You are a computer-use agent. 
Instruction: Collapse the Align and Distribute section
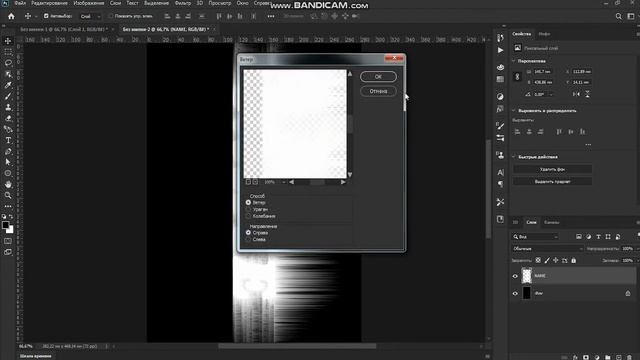click(513, 111)
